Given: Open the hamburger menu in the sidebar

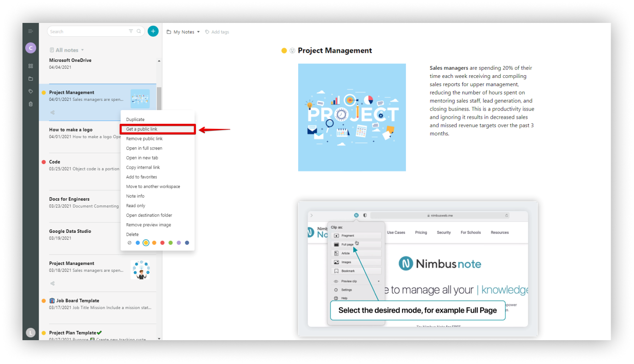Looking at the screenshot, I should [31, 31].
